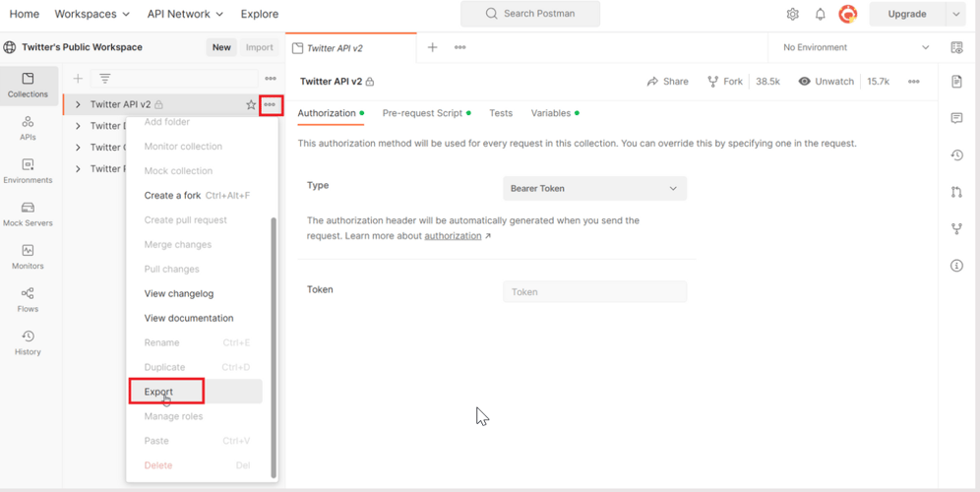Open the Workspaces dropdown menu
980x492 pixels.
(92, 14)
